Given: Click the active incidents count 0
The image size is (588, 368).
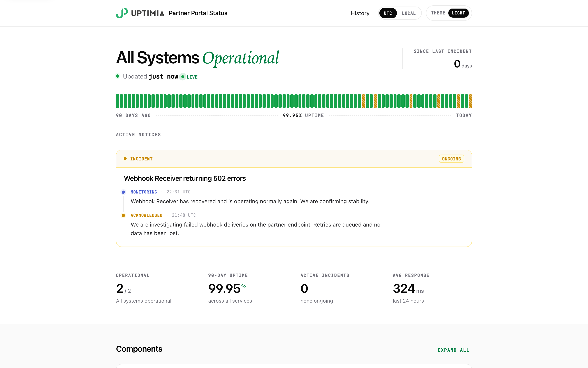Looking at the screenshot, I should coord(304,289).
